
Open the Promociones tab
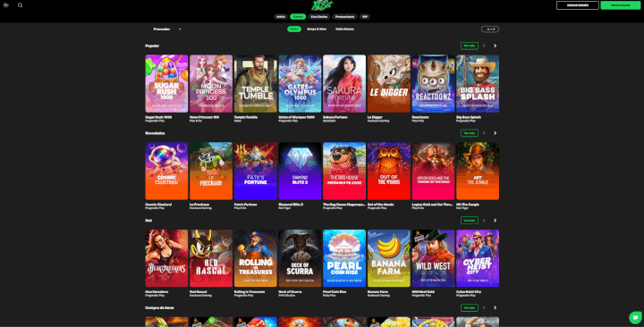pyautogui.click(x=344, y=17)
